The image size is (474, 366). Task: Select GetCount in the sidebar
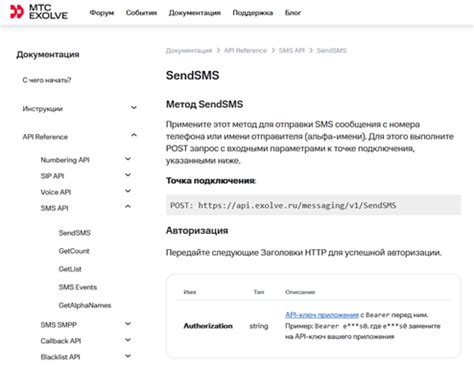point(74,251)
